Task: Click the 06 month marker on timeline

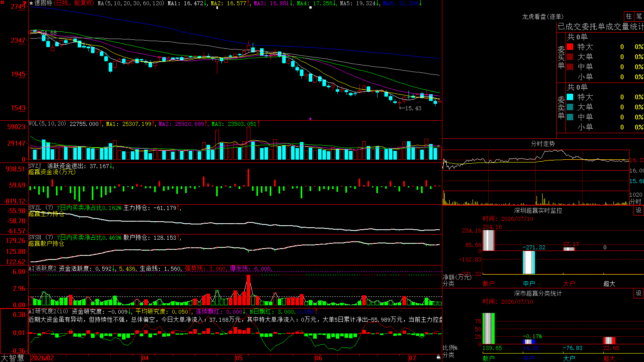Action: click(319, 358)
